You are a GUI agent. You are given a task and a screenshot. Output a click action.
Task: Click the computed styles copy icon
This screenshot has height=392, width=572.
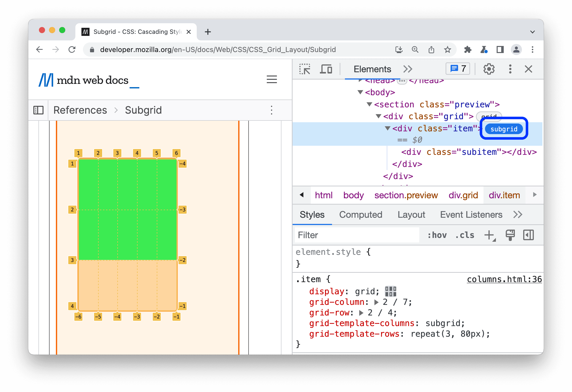509,235
